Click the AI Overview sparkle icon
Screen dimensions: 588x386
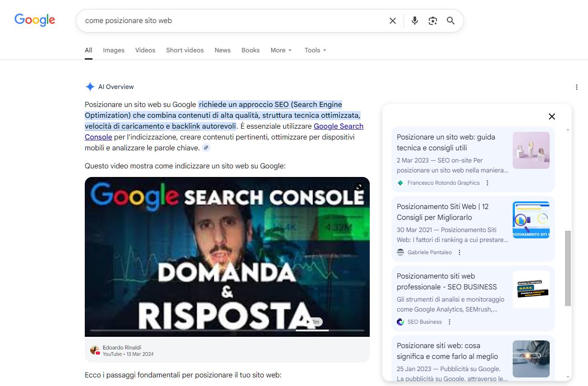pos(89,87)
